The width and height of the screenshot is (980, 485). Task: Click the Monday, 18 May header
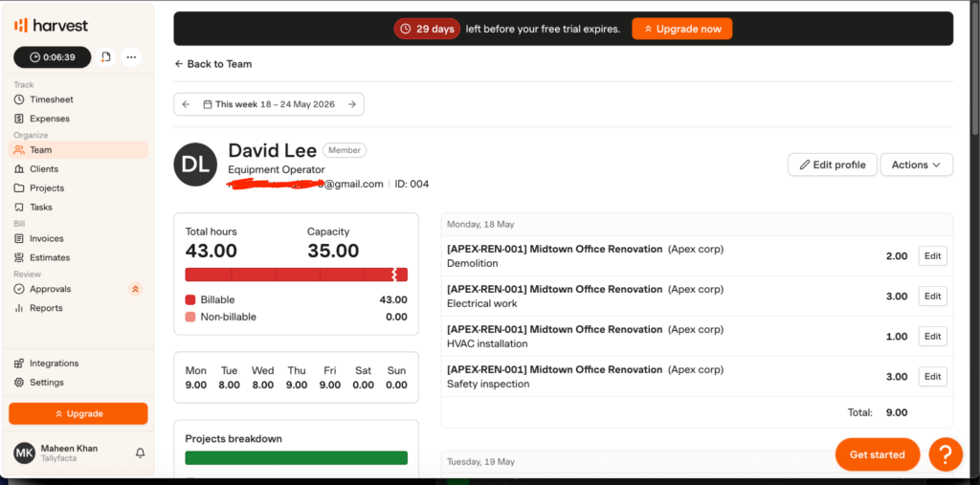coord(480,225)
